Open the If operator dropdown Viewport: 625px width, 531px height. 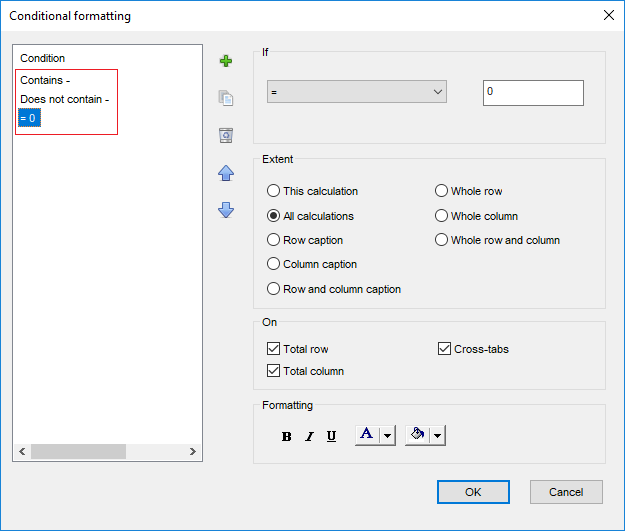tap(357, 92)
